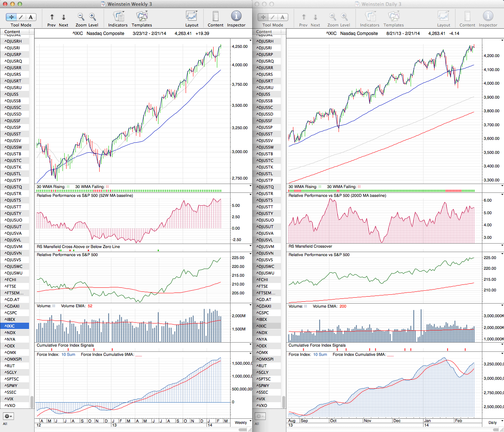
Task: Zoom in the Weekly chart
Action: tap(93, 17)
